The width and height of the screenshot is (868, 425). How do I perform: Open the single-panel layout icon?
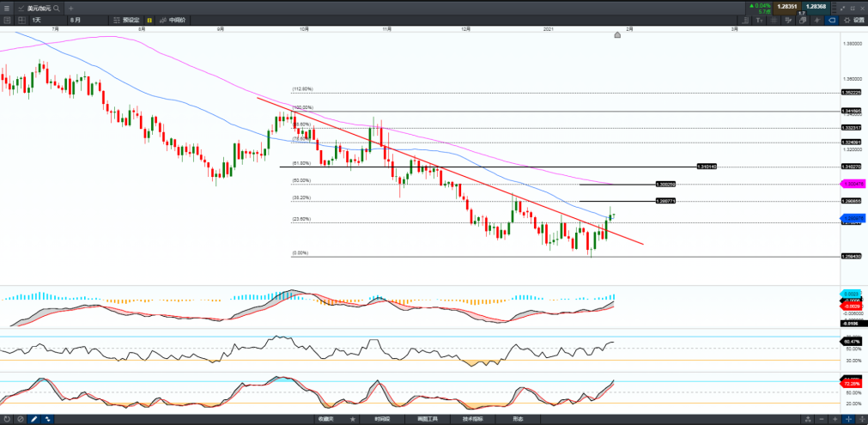coord(7,20)
